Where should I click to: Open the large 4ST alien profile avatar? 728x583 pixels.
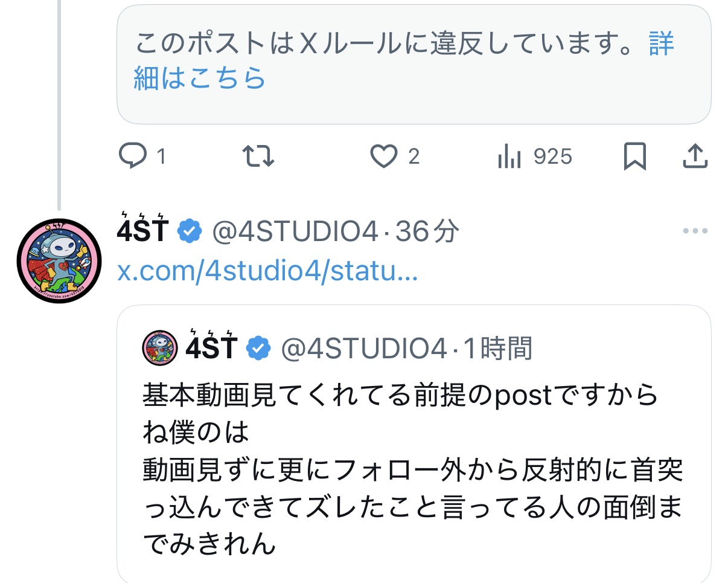click(x=58, y=261)
